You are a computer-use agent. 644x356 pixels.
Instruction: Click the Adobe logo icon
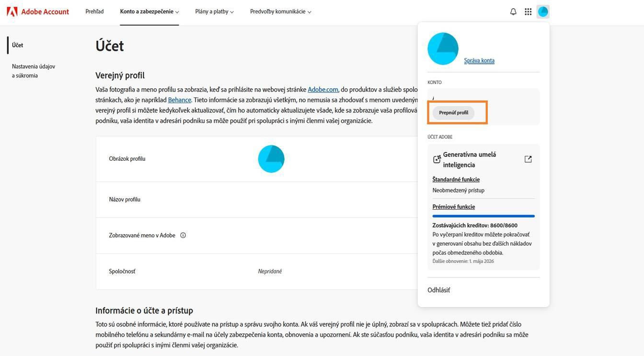click(x=12, y=12)
